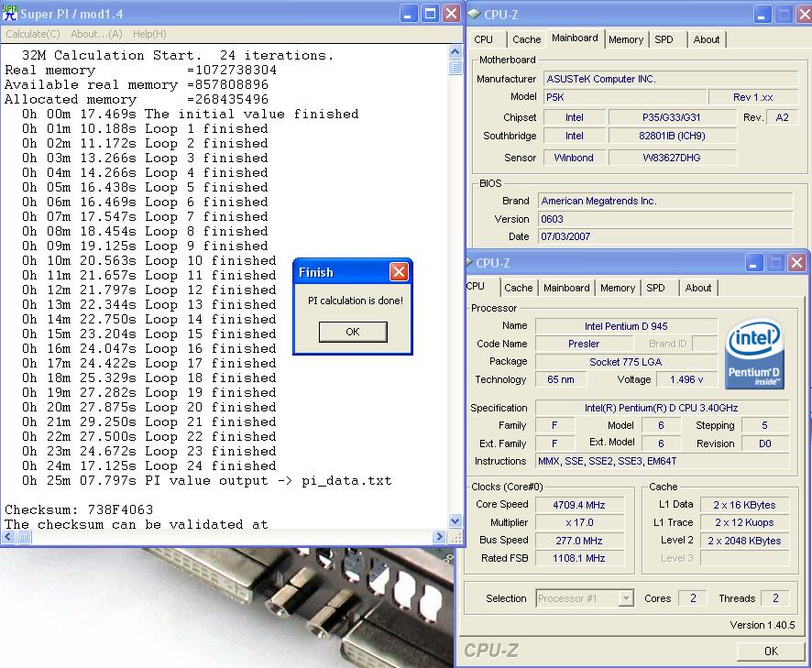
Task: Close the Finish dialog with X
Action: point(399,271)
